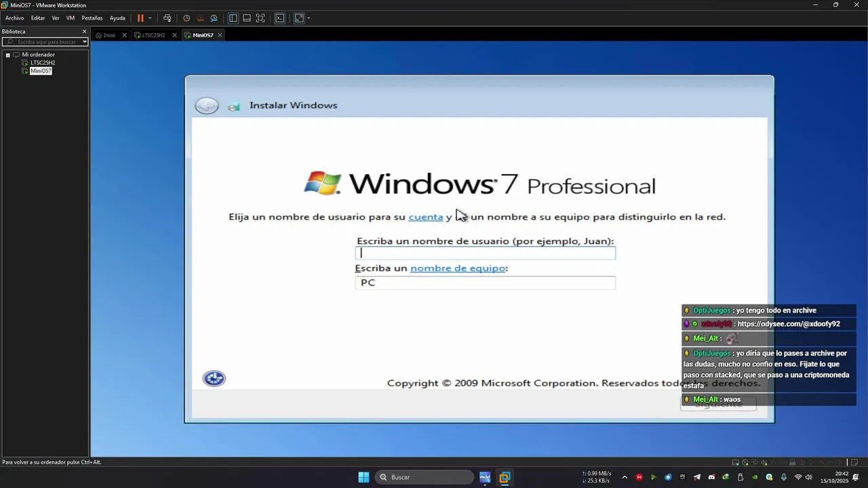Viewport: 868px width, 488px height.
Task: Open the Windows Start button
Action: (x=363, y=477)
